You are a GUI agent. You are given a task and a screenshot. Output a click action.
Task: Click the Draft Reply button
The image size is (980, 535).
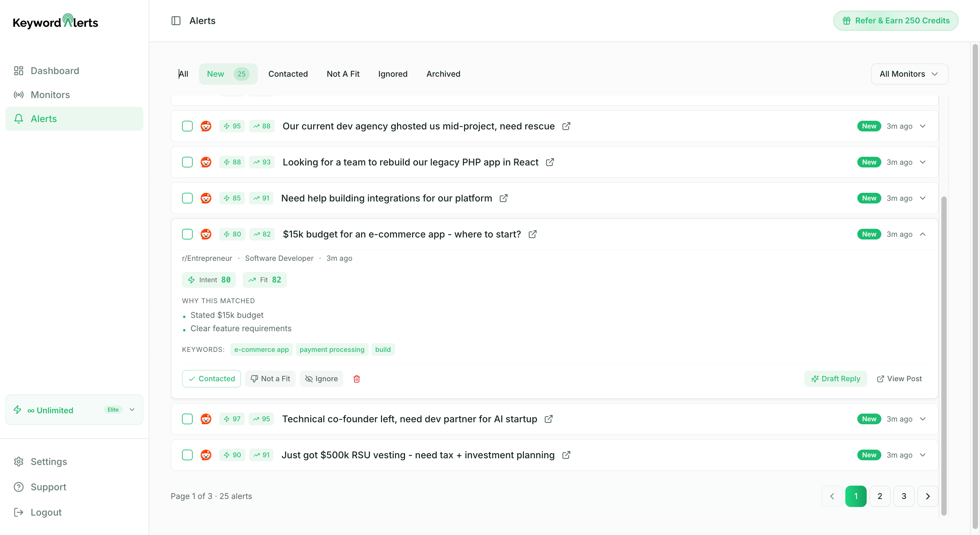(x=835, y=379)
